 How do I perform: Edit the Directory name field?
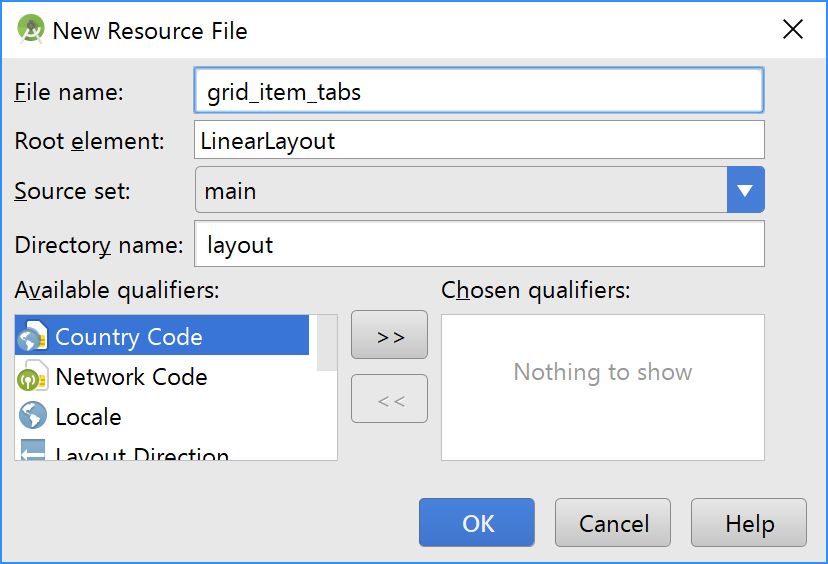click(479, 244)
